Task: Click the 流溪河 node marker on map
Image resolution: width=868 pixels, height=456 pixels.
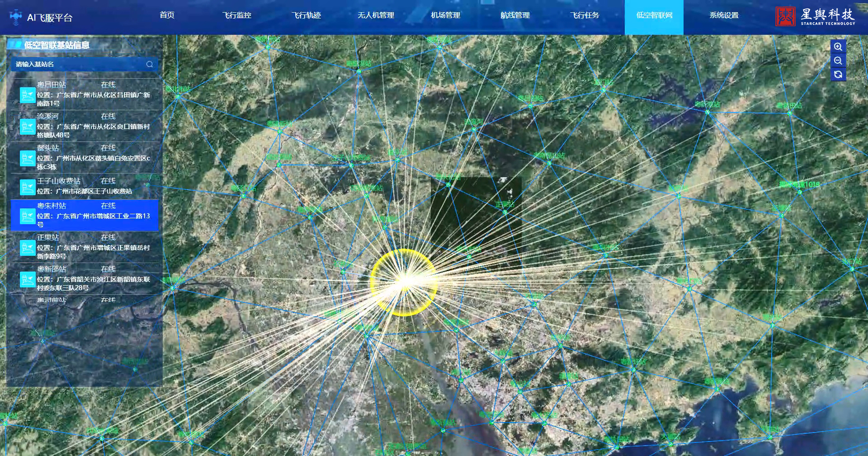Action: (474, 130)
